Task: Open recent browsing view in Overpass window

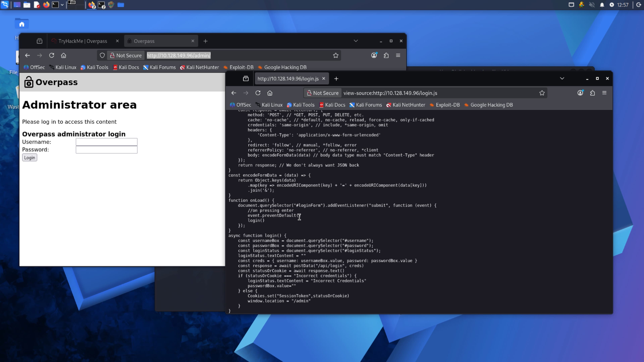Action: [x=40, y=41]
